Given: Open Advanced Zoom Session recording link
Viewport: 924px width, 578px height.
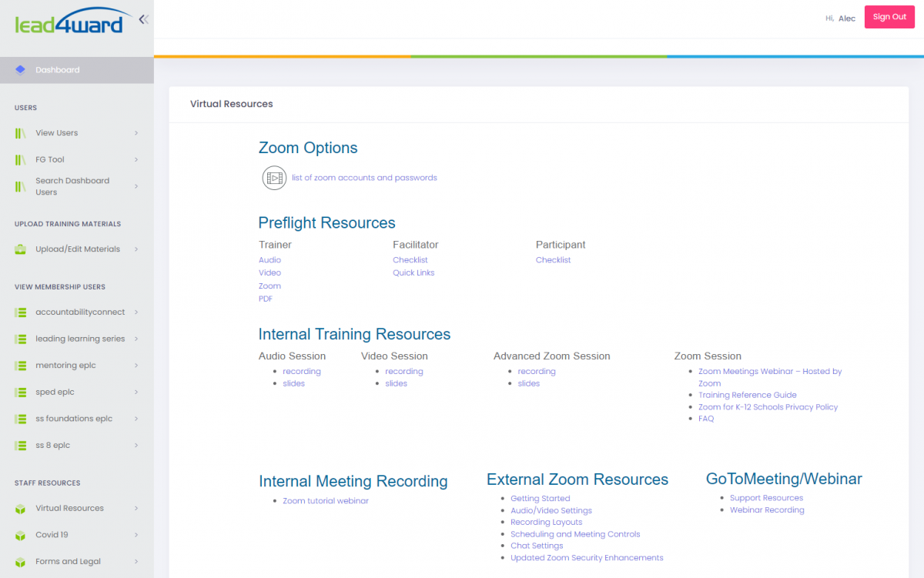Looking at the screenshot, I should [x=537, y=372].
